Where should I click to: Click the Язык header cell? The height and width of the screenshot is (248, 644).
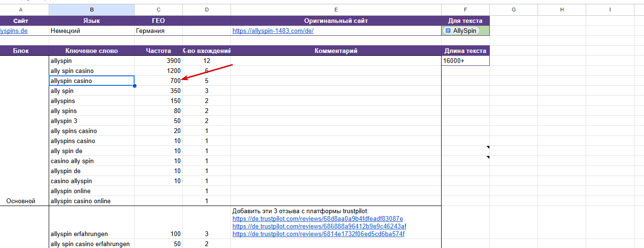[92, 21]
